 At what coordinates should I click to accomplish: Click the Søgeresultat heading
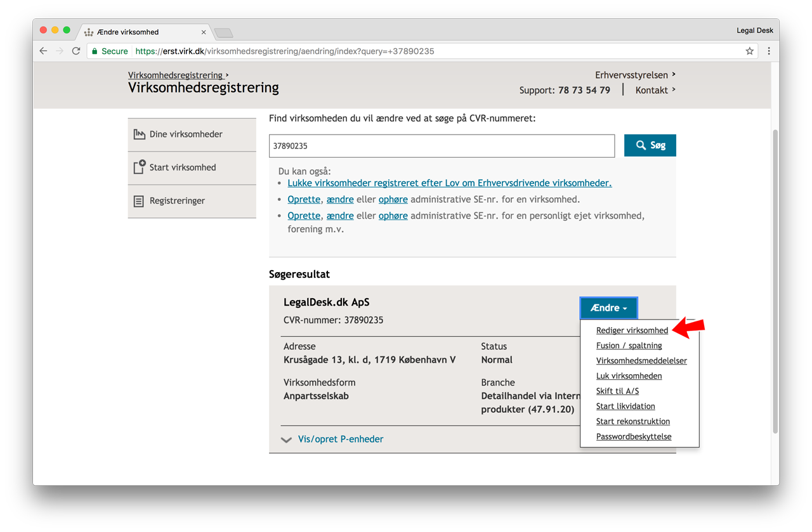click(x=299, y=275)
